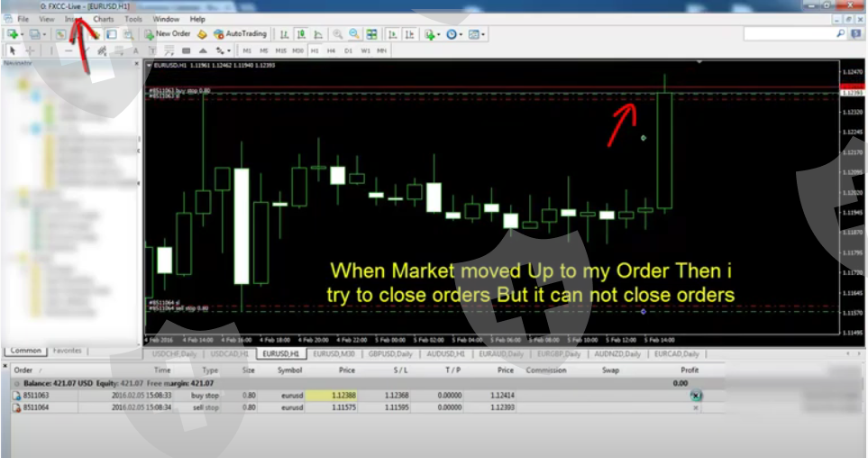Expand the new chart dropdown arrow
Image resolution: width=868 pixels, height=458 pixels.
23,34
